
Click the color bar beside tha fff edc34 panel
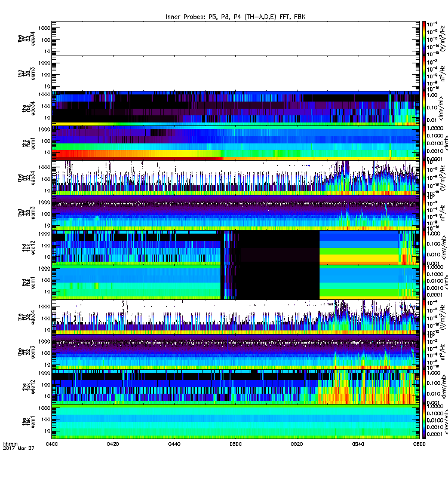coord(424,39)
